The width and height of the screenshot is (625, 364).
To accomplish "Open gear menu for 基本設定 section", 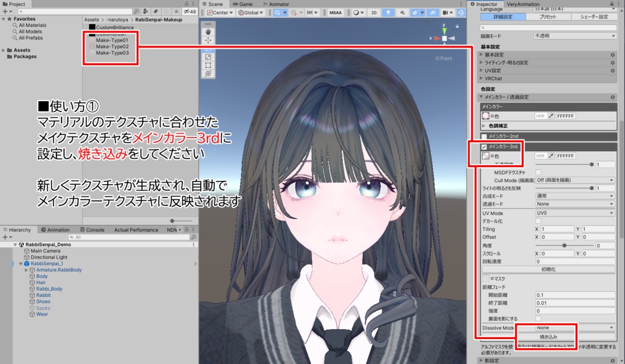I will (613, 54).
